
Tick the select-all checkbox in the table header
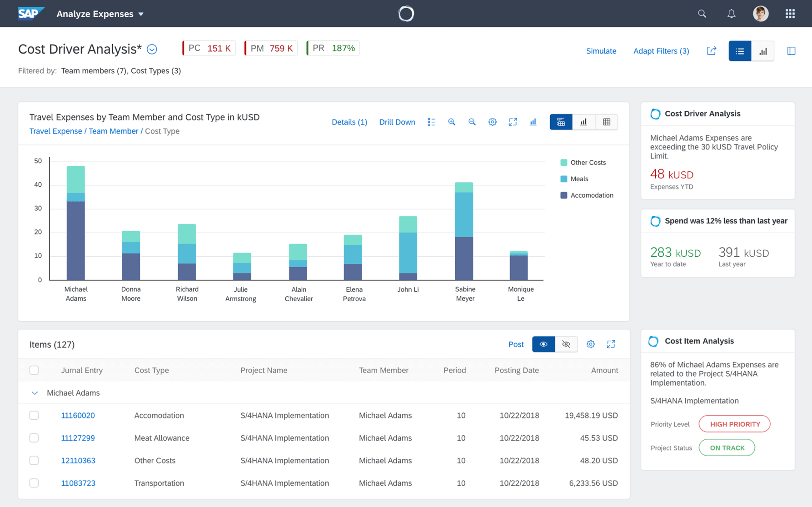[34, 370]
